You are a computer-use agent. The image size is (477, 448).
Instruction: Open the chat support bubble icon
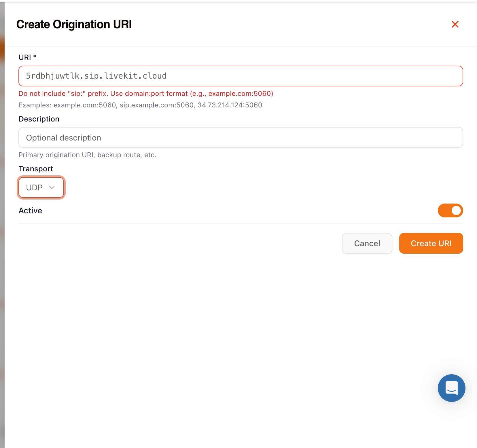click(x=451, y=388)
